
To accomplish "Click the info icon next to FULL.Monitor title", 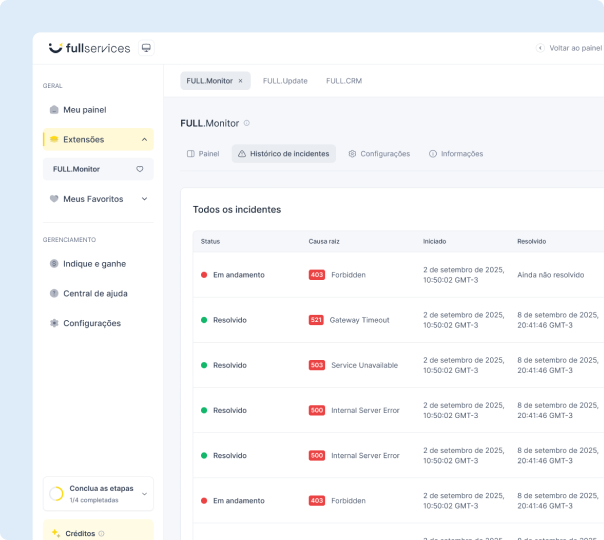I will coord(247,123).
